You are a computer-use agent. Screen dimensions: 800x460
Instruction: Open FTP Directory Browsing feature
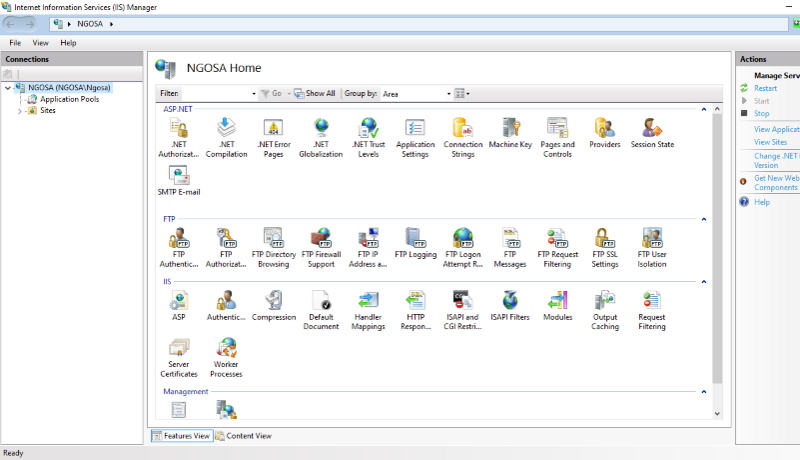[x=273, y=248]
